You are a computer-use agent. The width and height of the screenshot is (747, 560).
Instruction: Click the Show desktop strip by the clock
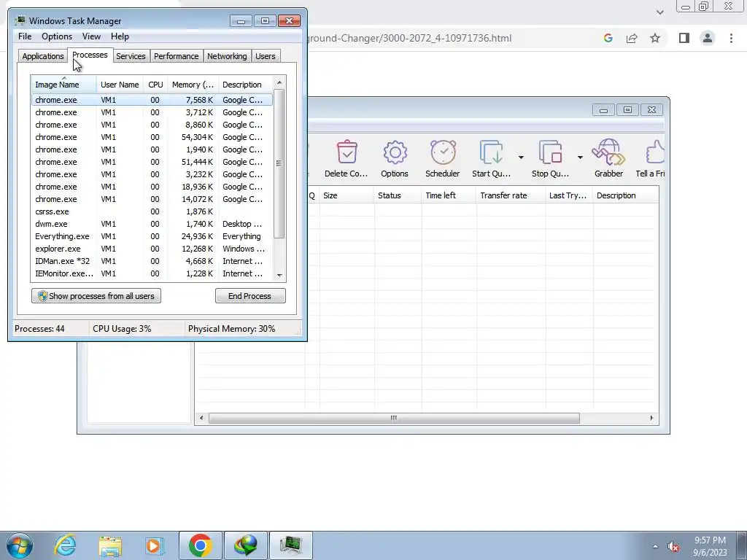click(x=741, y=546)
